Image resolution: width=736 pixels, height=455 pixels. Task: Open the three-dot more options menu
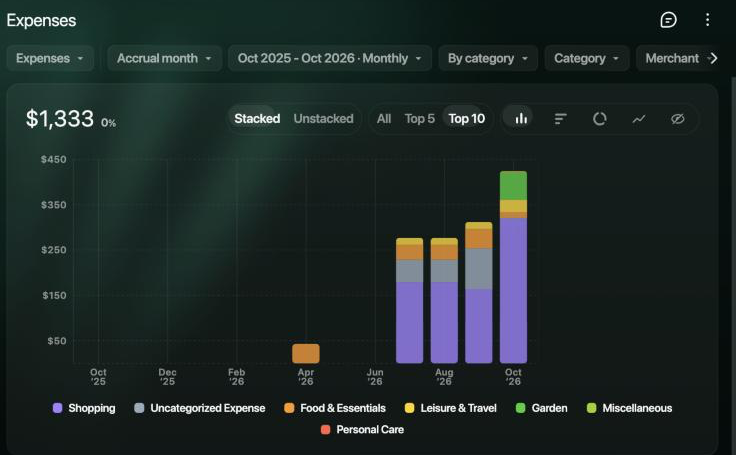[707, 20]
